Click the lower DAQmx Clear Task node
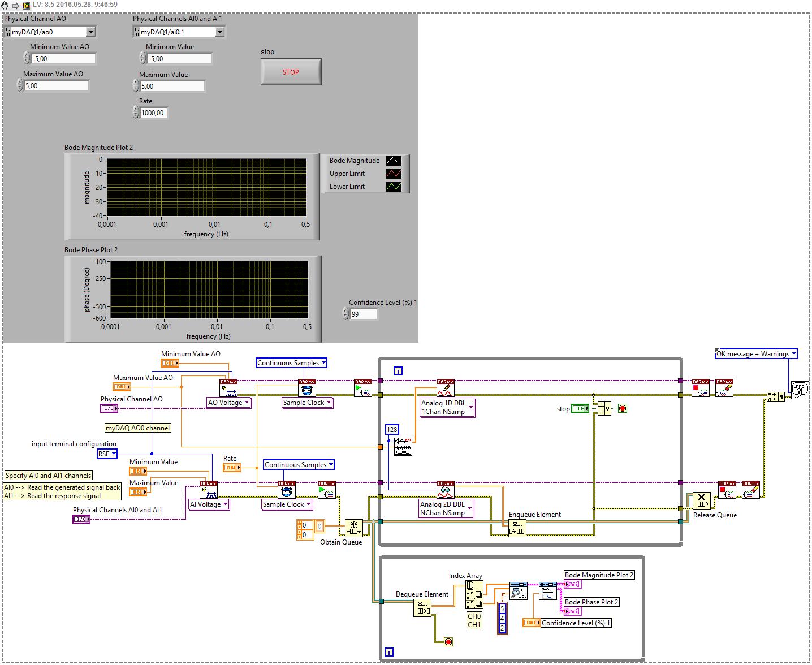This screenshot has width=812, height=665. 751,490
